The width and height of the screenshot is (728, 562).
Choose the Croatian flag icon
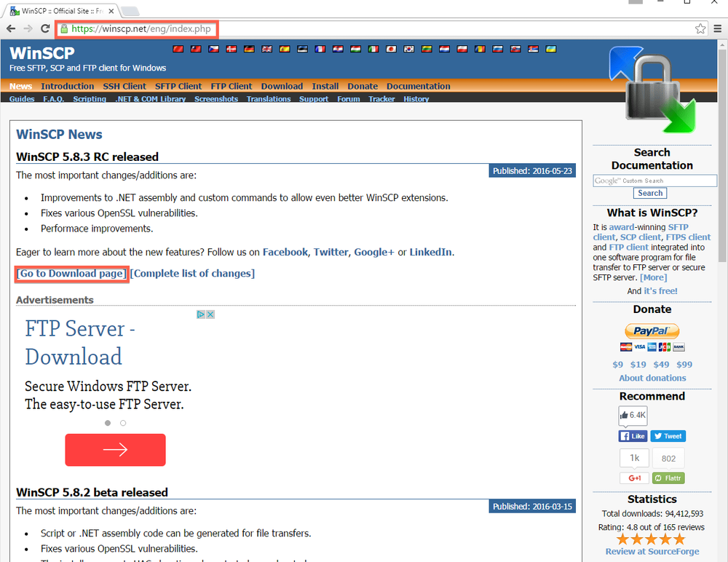[338, 49]
